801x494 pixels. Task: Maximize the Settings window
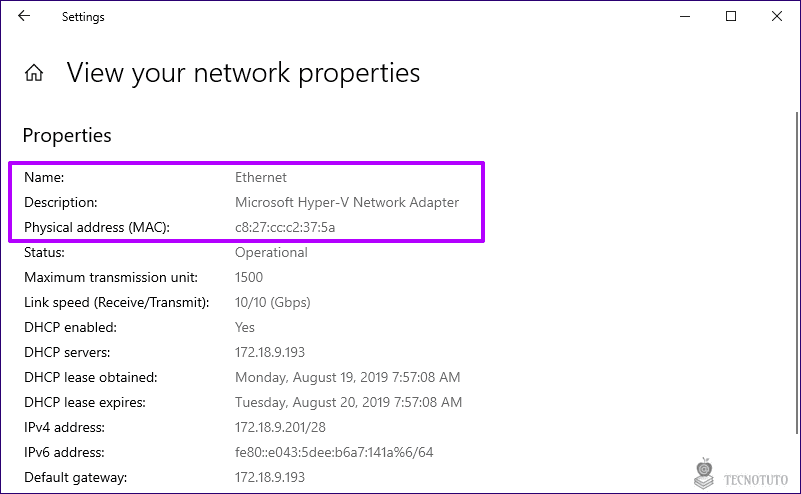coord(731,16)
